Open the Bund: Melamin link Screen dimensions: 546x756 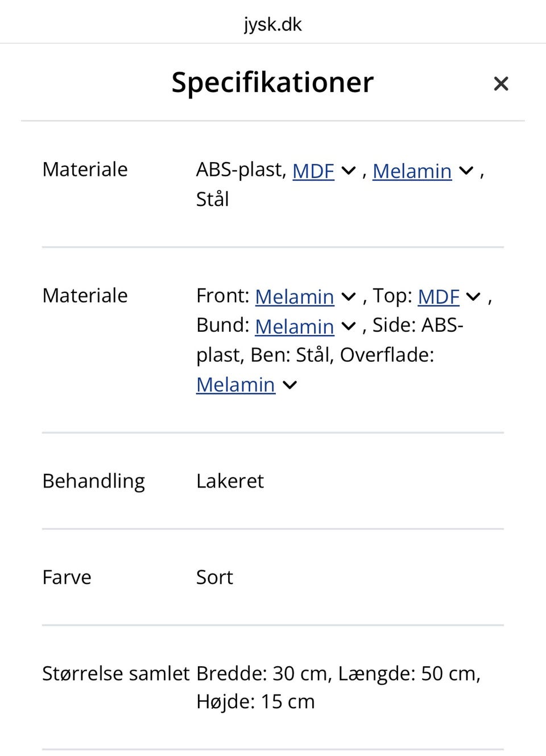click(x=294, y=326)
